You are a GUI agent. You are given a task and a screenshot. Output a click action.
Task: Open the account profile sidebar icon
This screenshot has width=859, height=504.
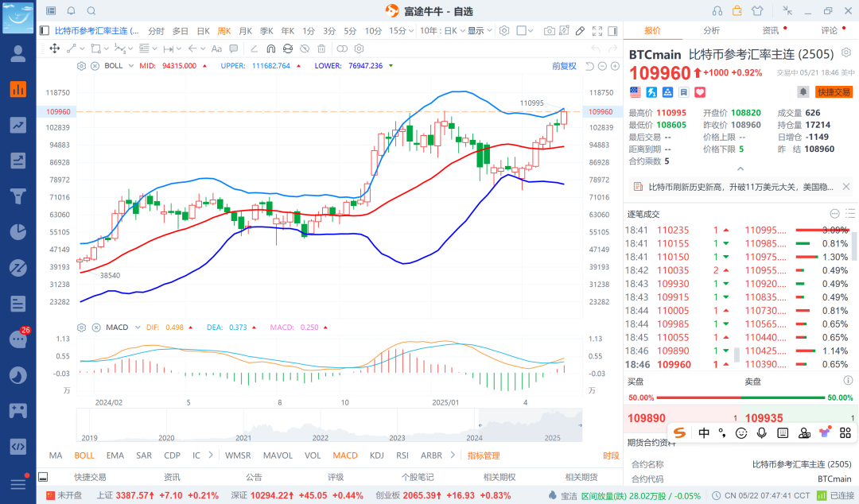18,53
